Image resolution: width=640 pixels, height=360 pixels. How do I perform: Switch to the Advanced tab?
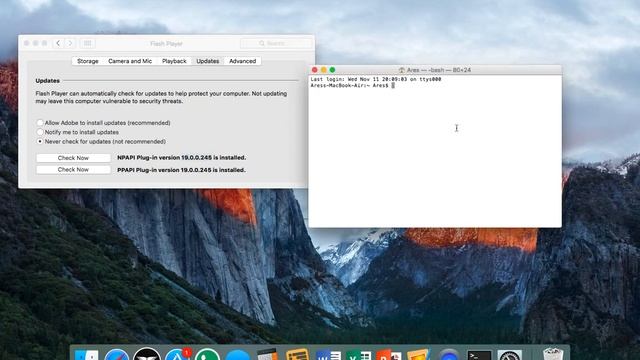[x=242, y=61]
